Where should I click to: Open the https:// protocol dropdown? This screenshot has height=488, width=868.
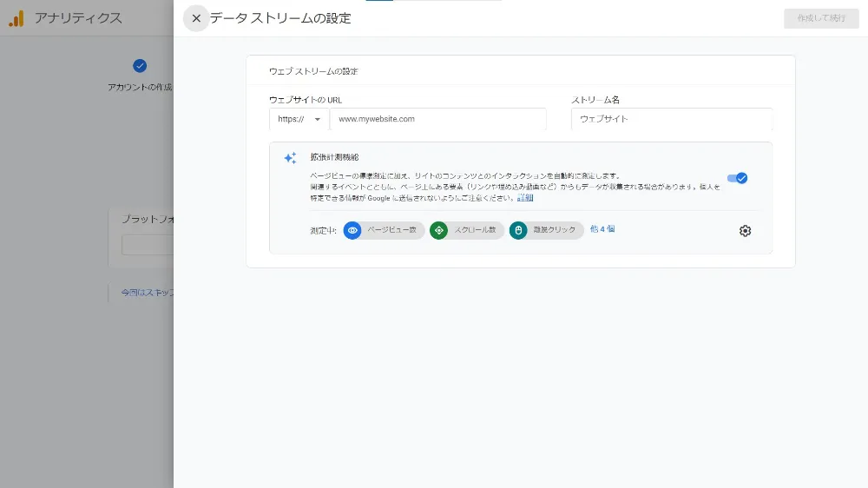click(x=299, y=119)
